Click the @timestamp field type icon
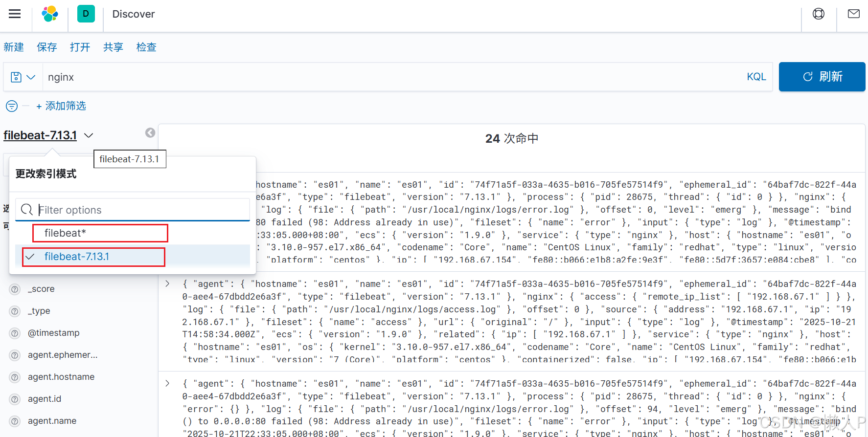Image resolution: width=868 pixels, height=437 pixels. point(15,333)
